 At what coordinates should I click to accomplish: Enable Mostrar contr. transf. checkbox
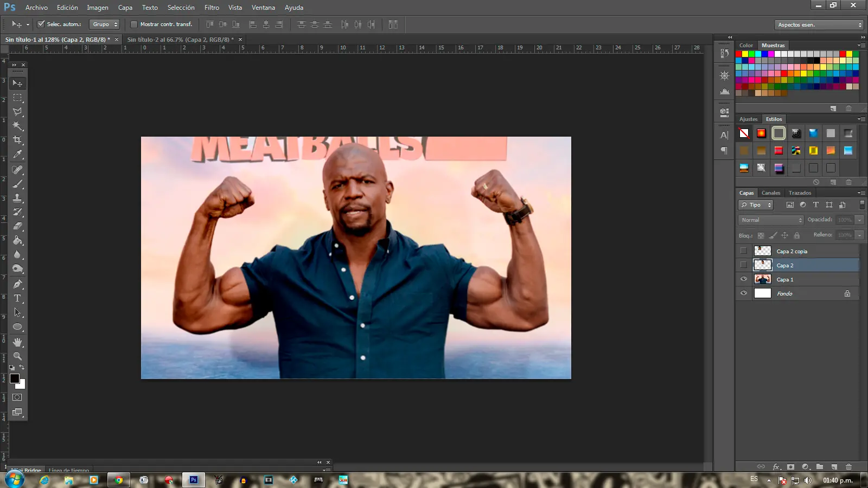[134, 24]
